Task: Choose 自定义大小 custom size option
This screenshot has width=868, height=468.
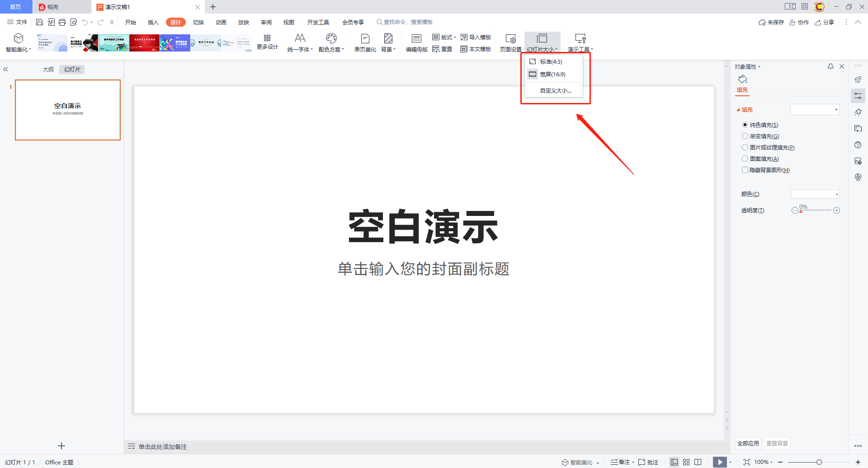Action: pyautogui.click(x=554, y=90)
